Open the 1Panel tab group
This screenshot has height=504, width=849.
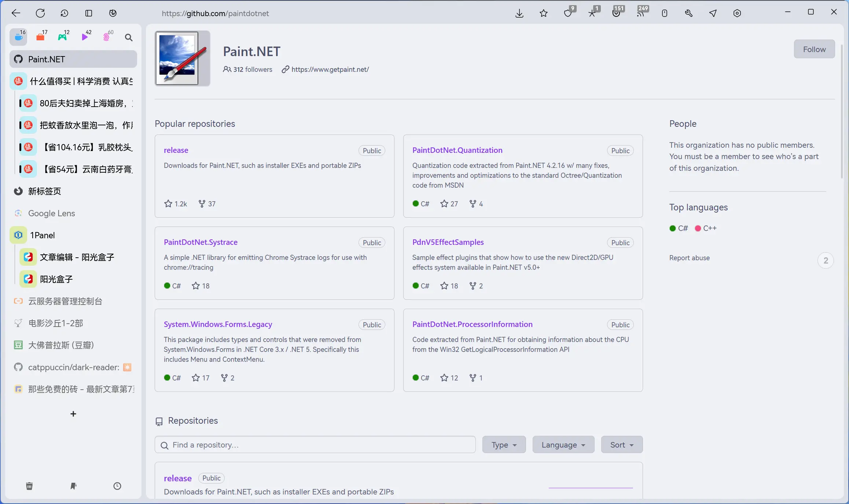(x=73, y=235)
